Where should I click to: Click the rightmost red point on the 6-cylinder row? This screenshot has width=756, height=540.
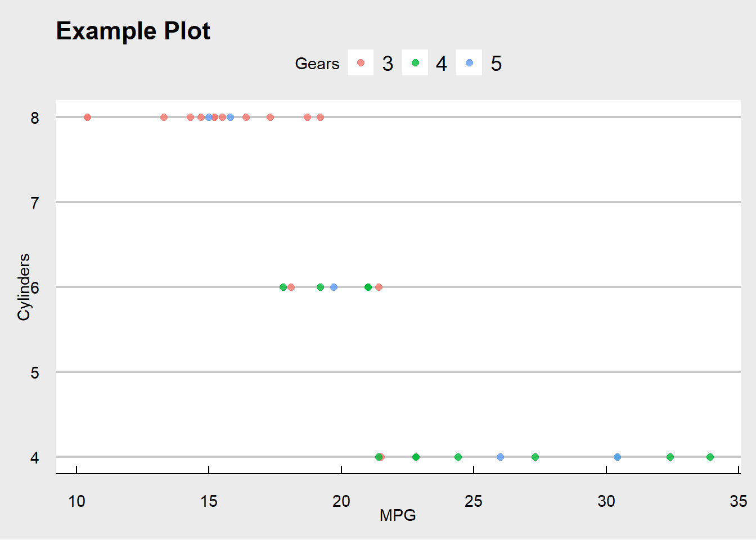(x=379, y=287)
